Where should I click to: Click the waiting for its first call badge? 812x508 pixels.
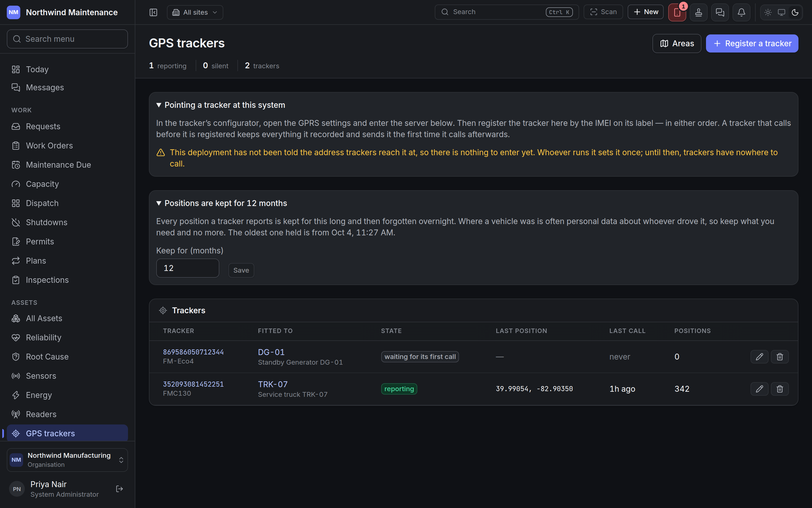[420, 356]
